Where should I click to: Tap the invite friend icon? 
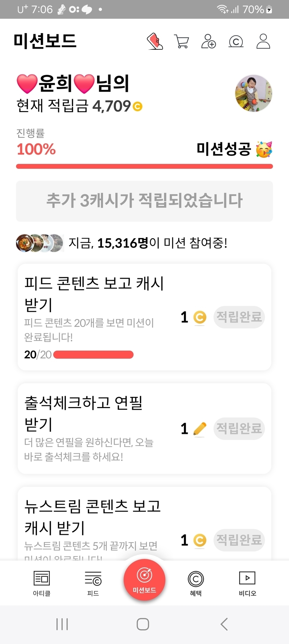tap(209, 41)
